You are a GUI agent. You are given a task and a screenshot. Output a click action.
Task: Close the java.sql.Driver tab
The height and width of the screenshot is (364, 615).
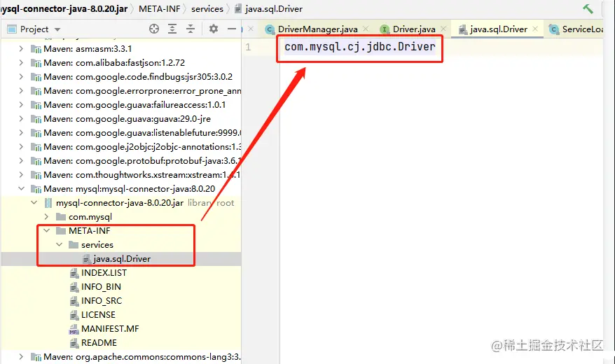[535, 29]
